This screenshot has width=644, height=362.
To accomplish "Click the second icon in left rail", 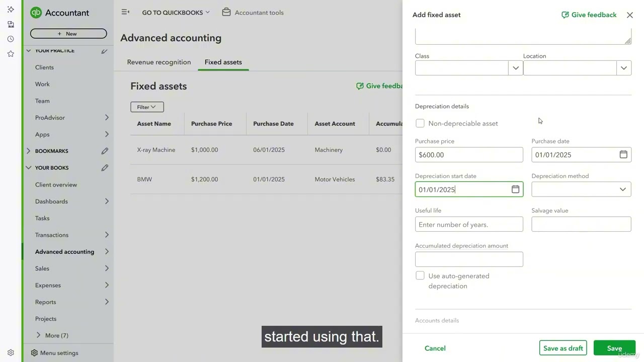I will tap(11, 24).
